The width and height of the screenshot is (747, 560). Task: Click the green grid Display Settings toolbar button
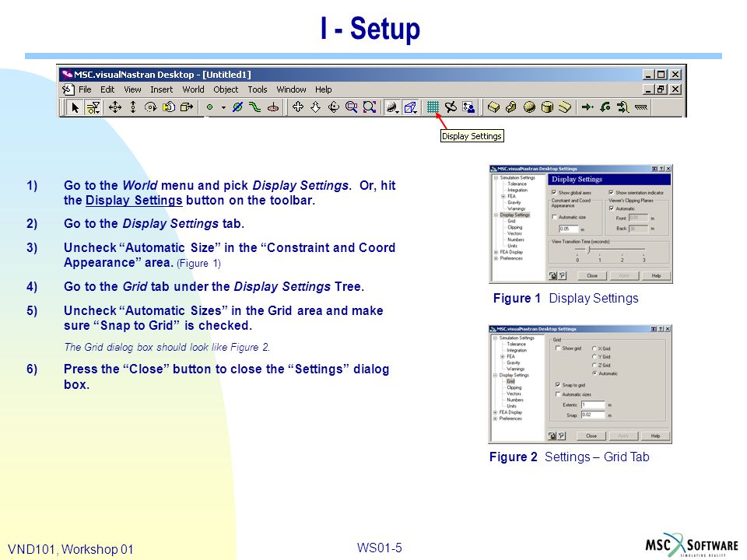point(433,107)
